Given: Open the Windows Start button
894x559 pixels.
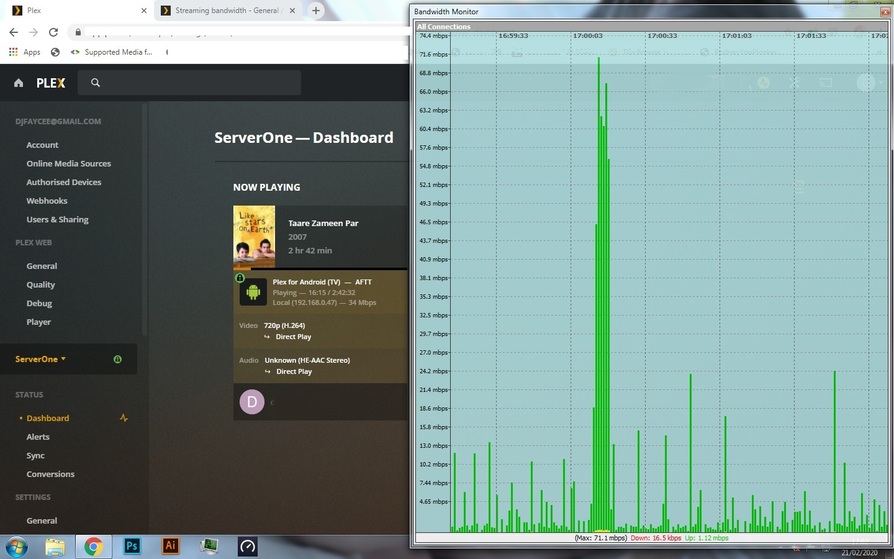Looking at the screenshot, I should click(16, 546).
